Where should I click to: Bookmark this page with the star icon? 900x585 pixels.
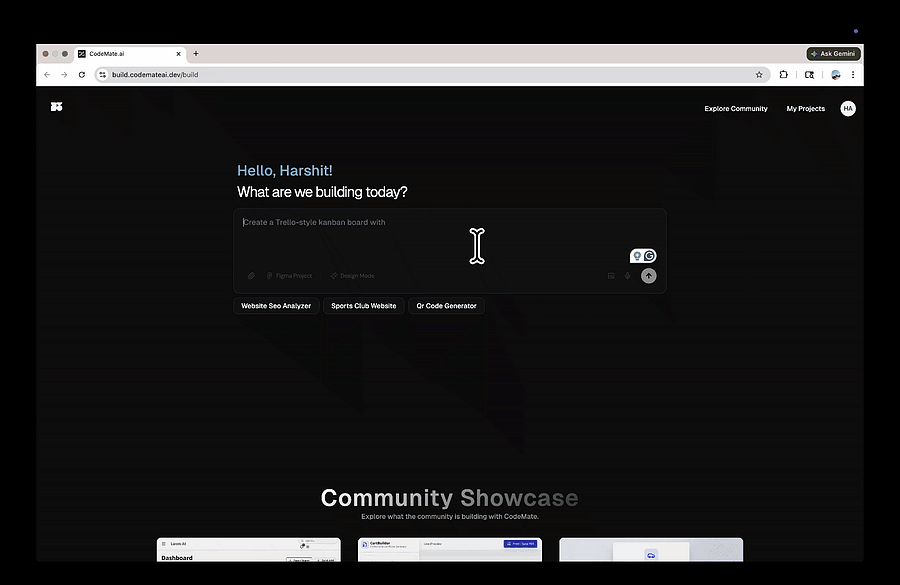759,75
